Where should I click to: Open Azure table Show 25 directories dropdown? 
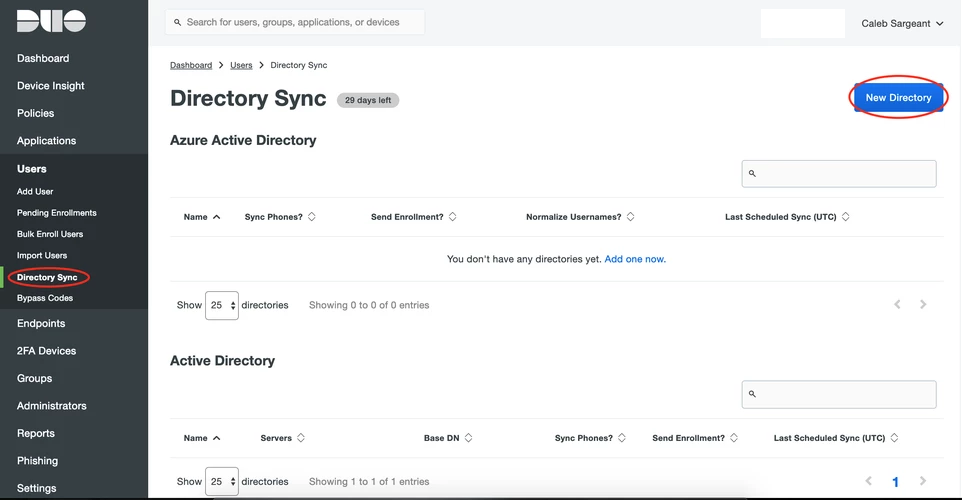[221, 306]
